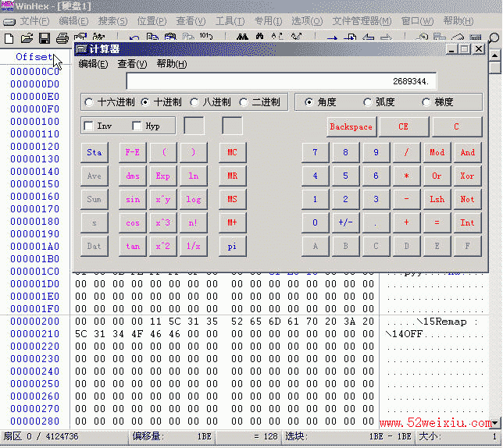Open WinHex 搜索(S) menu

coord(112,21)
